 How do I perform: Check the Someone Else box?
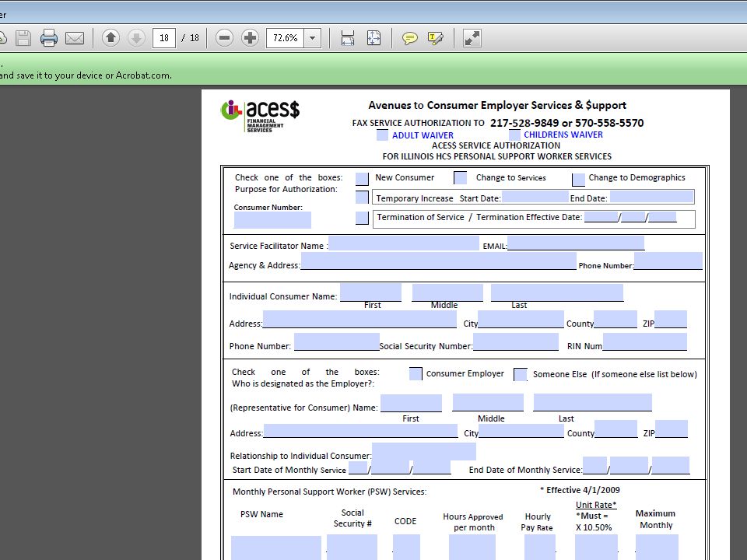[521, 375]
